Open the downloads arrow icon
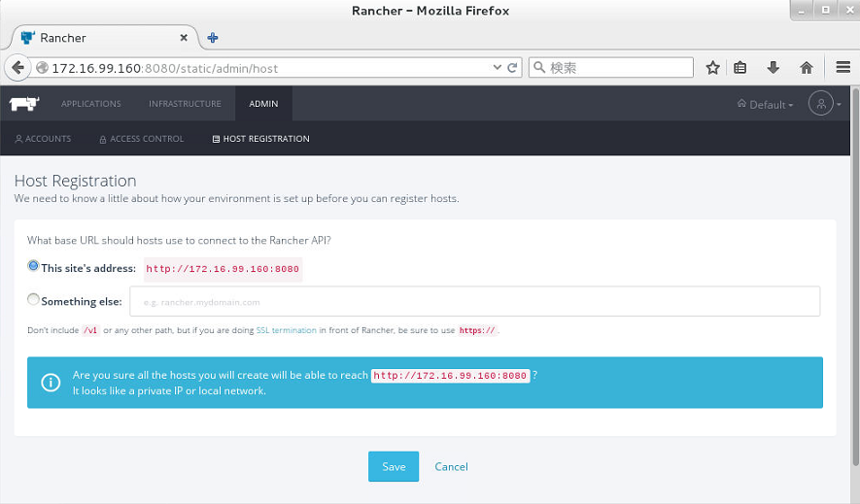860x504 pixels. click(774, 68)
